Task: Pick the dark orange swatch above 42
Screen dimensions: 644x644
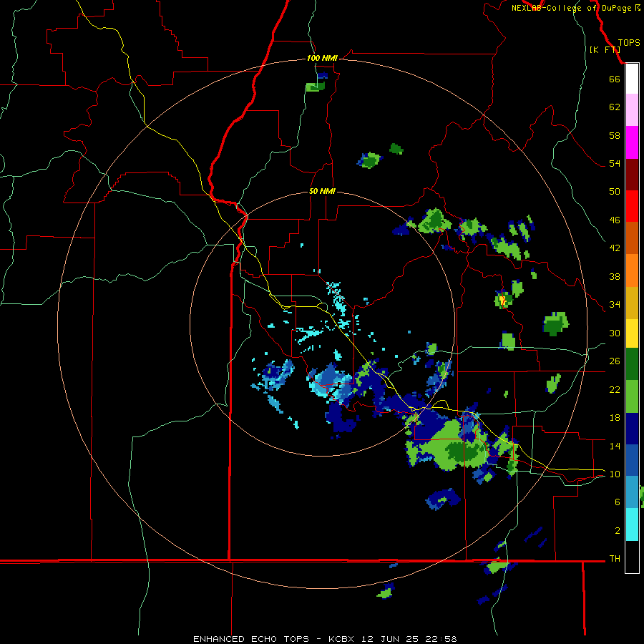Action: pyautogui.click(x=632, y=238)
